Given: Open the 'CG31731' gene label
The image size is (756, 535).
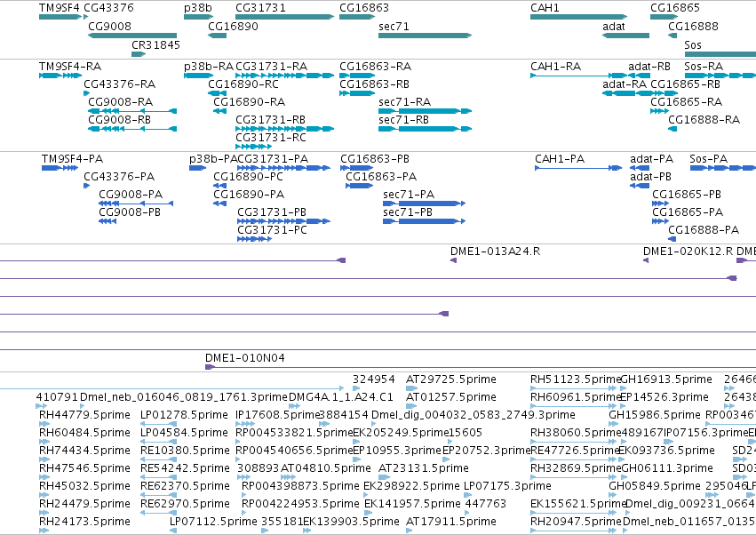Looking at the screenshot, I should pyautogui.click(x=260, y=8).
